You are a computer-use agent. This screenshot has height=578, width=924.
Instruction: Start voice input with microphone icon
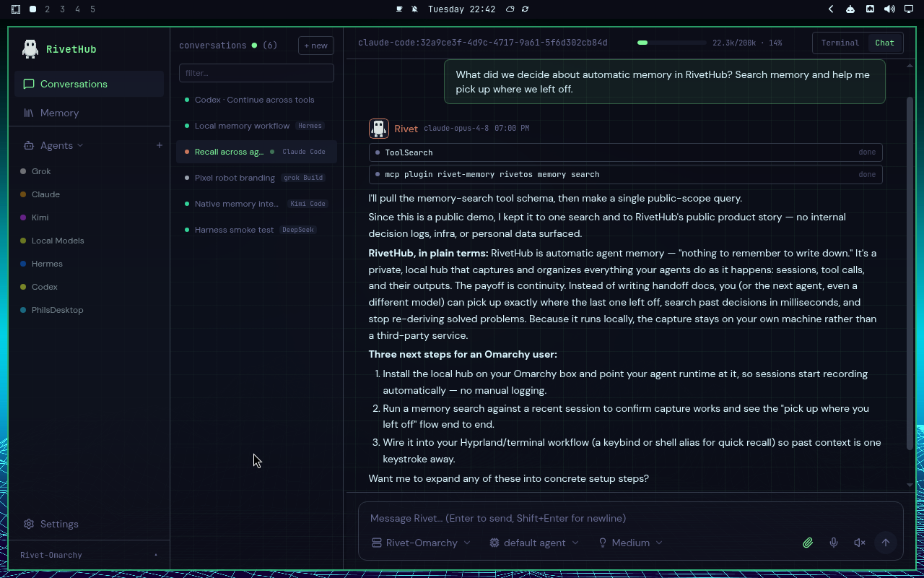[834, 543]
